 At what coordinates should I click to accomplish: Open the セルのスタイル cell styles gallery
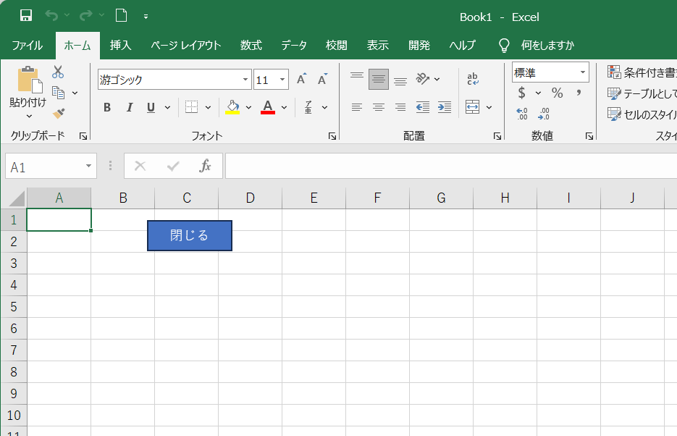coord(642,114)
